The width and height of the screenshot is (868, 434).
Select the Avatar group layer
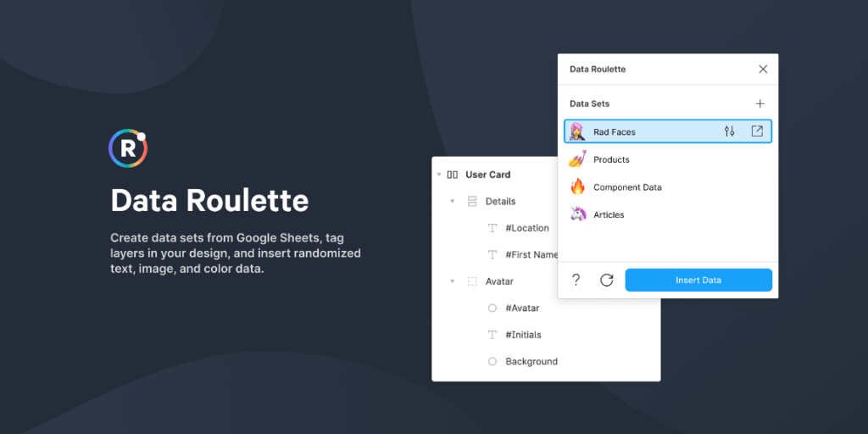click(499, 281)
